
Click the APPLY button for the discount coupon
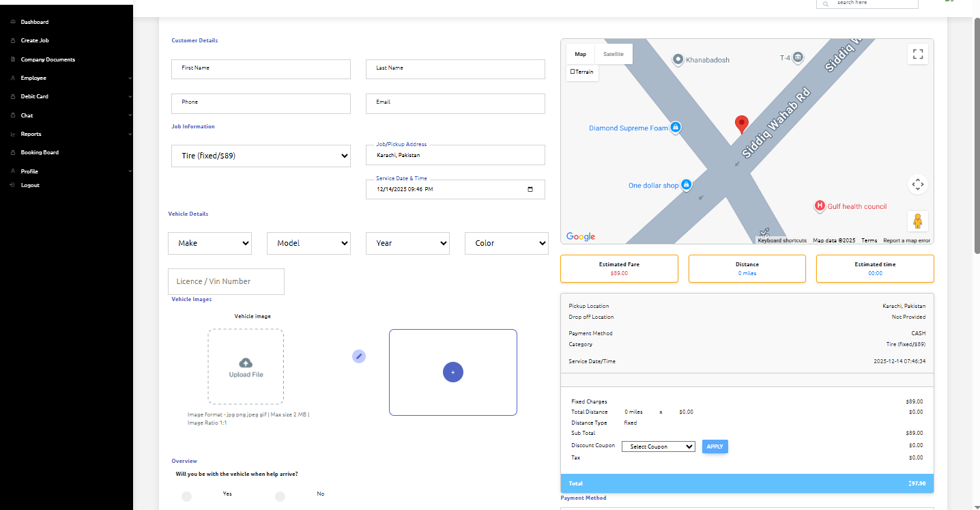(x=715, y=446)
